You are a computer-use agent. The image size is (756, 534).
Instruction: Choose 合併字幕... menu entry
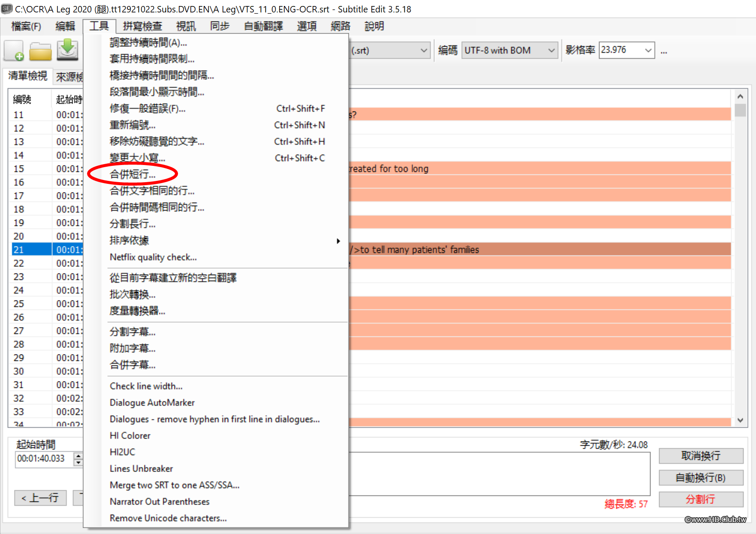click(x=217, y=365)
